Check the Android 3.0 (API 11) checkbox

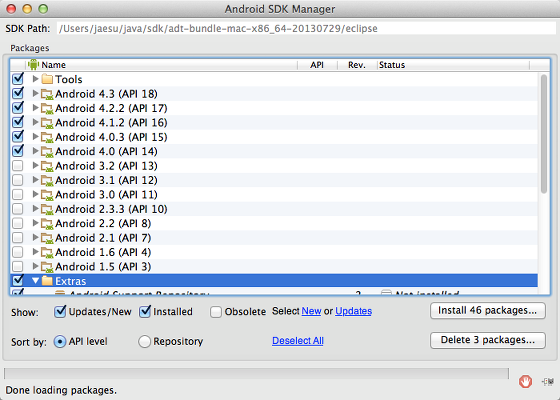click(x=18, y=195)
